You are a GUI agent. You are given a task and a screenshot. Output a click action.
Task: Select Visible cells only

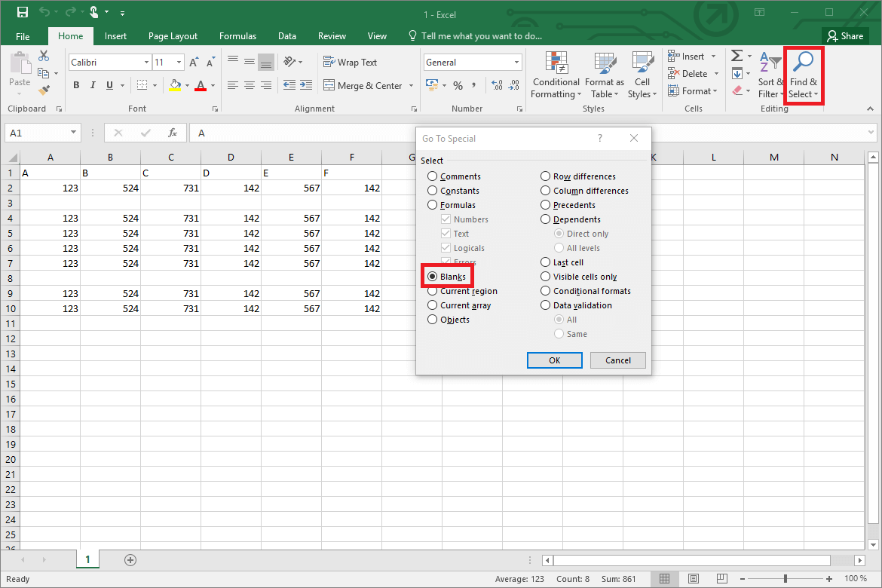click(x=545, y=276)
